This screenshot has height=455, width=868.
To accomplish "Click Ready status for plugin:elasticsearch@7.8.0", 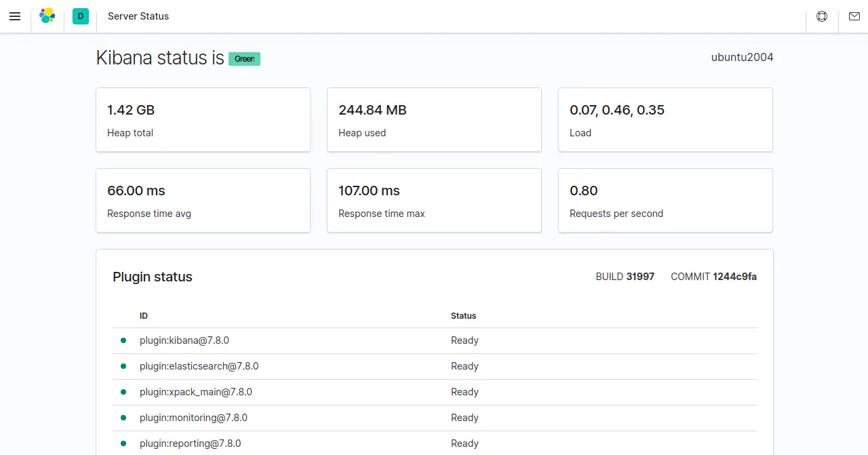I will tap(465, 366).
